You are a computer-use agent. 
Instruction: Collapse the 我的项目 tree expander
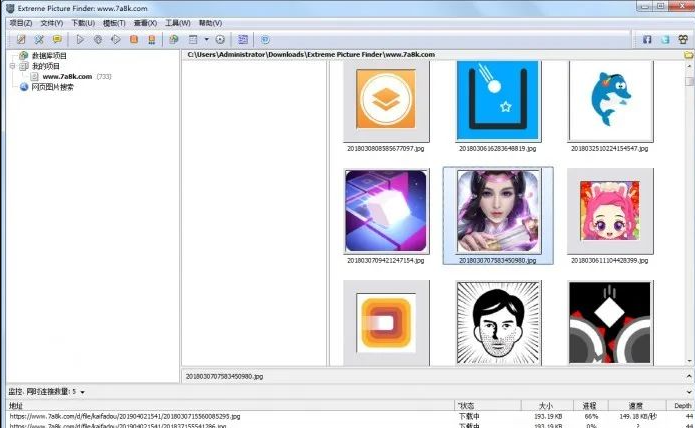click(x=12, y=66)
